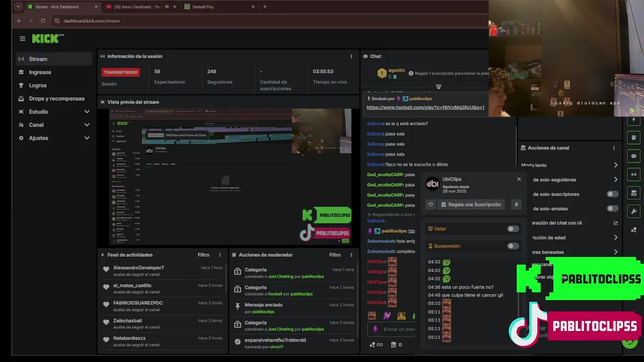The width and height of the screenshot is (644, 362).
Task: Expand the palabras baneadas settings
Action: (x=616, y=252)
